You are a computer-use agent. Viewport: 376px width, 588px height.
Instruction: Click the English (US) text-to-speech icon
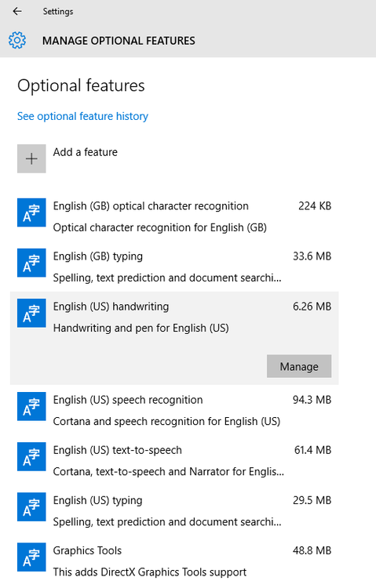pos(31,457)
